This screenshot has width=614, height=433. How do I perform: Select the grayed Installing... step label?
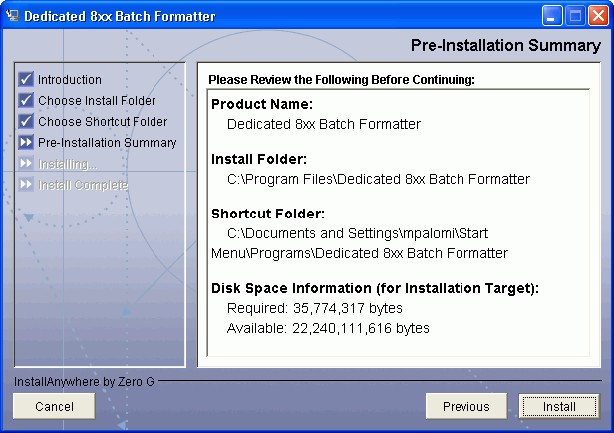point(68,164)
